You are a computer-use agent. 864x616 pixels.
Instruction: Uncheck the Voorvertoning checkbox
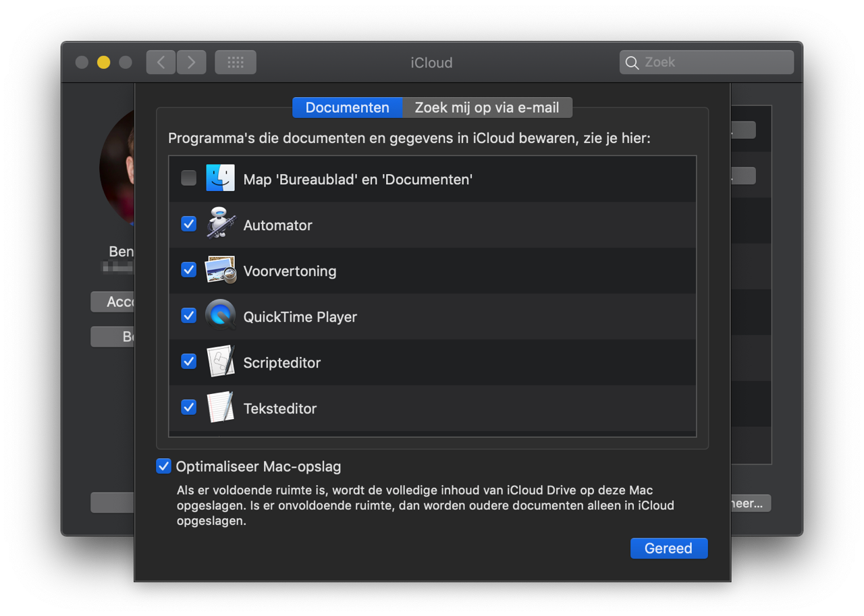[x=189, y=270]
